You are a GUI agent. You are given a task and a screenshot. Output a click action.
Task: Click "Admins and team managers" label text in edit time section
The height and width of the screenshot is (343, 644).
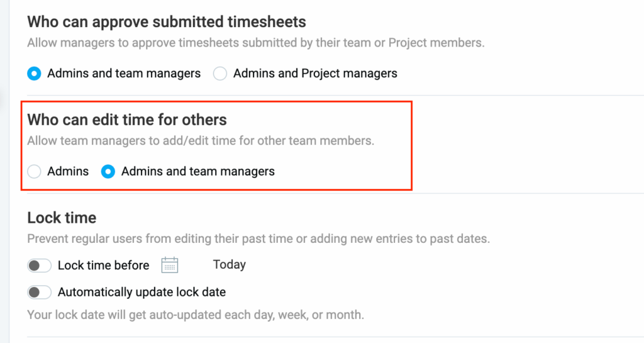pyautogui.click(x=197, y=171)
